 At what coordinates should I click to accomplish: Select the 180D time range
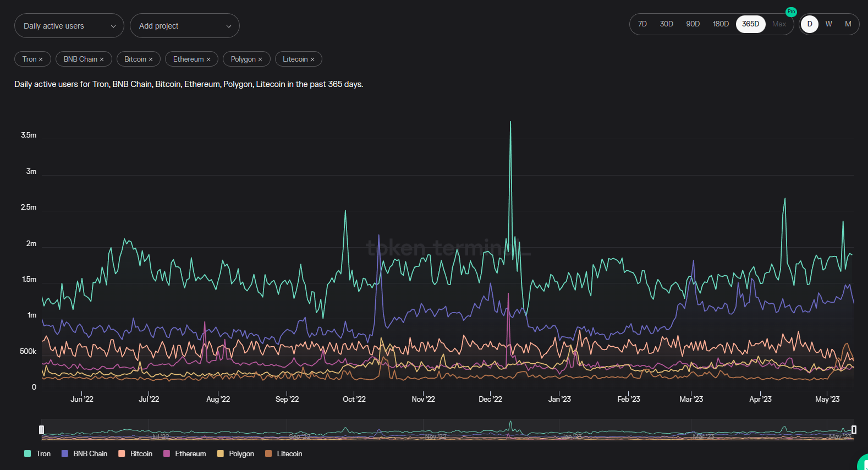(721, 24)
